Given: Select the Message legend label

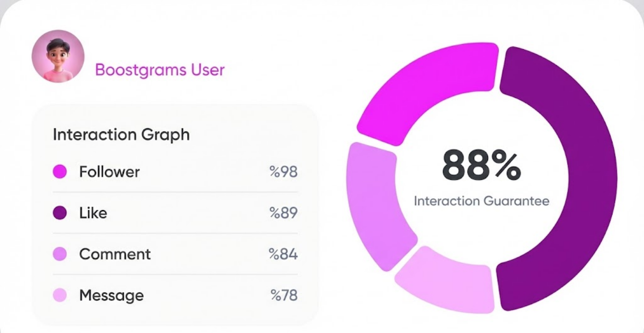Looking at the screenshot, I should (x=112, y=296).
